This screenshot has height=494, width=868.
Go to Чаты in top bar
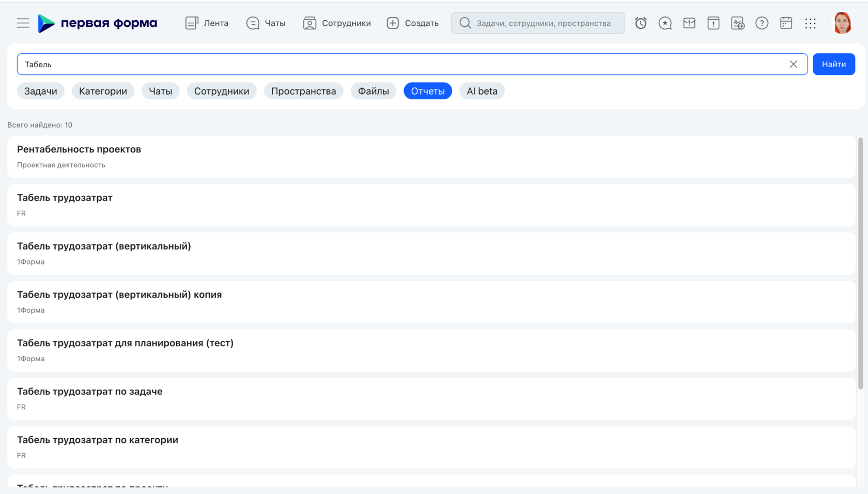click(266, 23)
